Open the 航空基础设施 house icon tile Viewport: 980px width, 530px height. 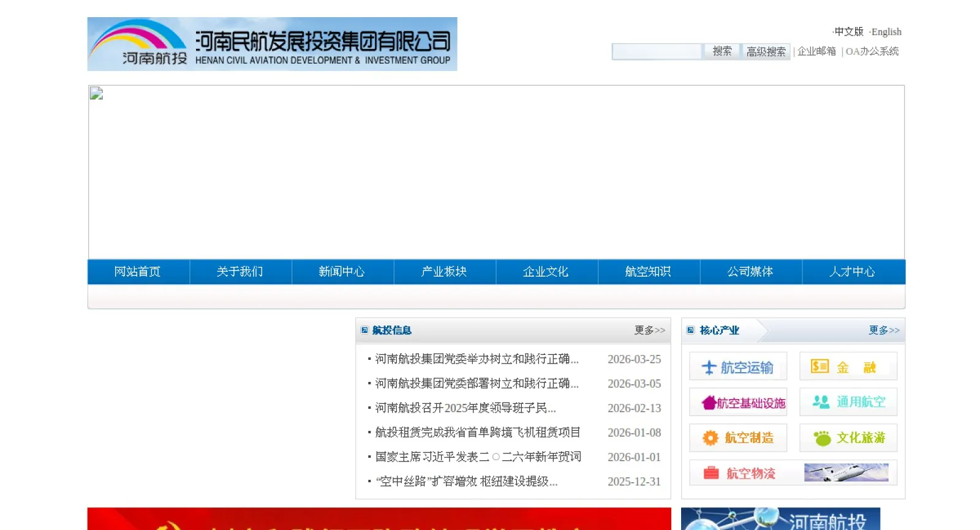click(738, 403)
